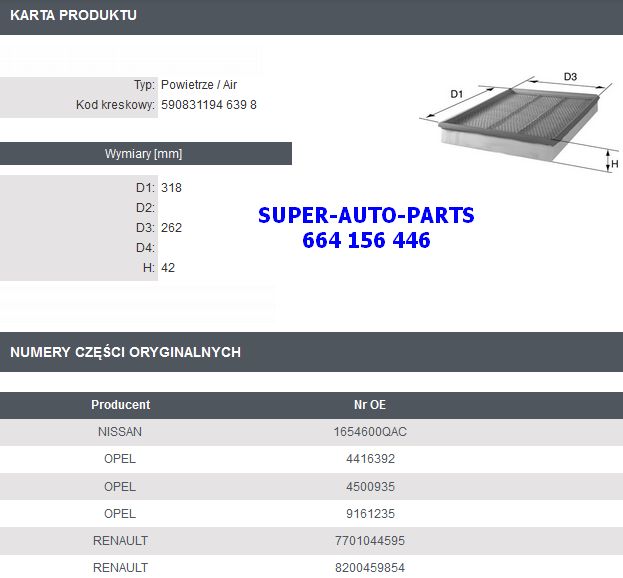
Task: Click the D3 dimension label in table
Action: coord(145,228)
